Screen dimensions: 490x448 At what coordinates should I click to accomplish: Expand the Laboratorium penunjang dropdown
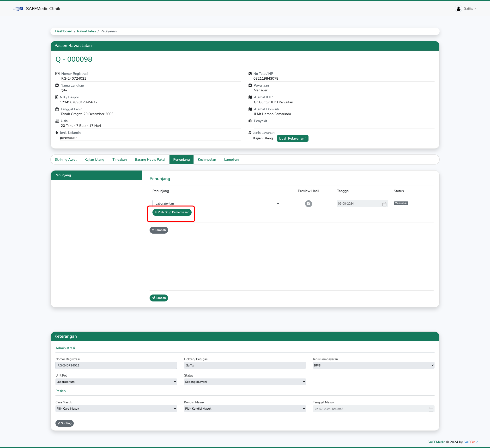point(216,203)
